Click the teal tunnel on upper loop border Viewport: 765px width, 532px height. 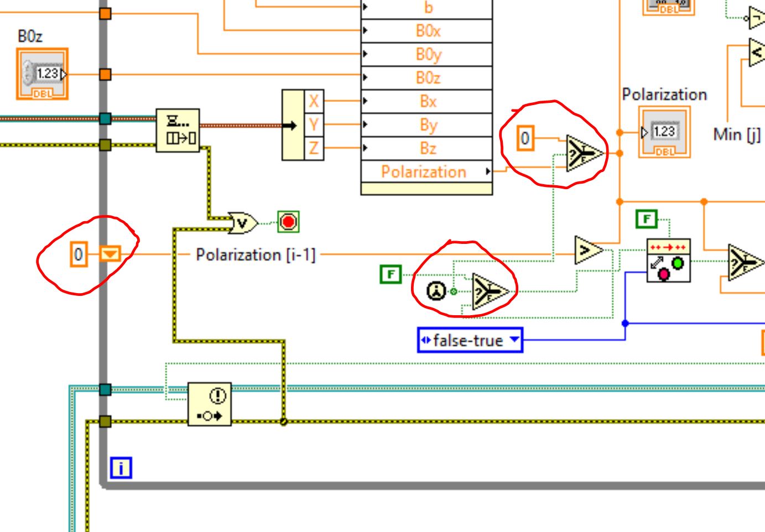click(x=105, y=118)
